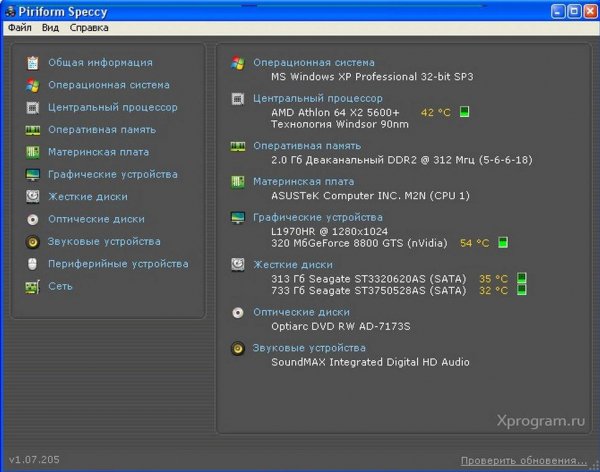Click the green temperature indicator beside 35 °C
600x472 pixels.
[522, 278]
